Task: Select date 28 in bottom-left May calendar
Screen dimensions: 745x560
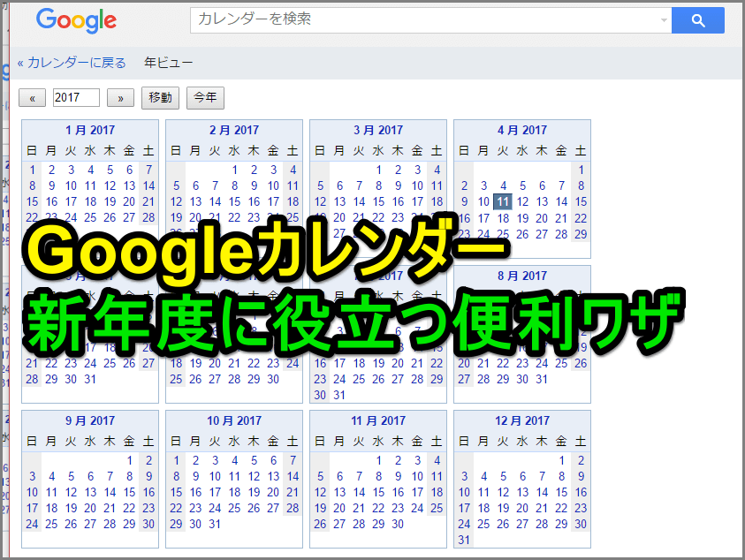Action: click(33, 380)
